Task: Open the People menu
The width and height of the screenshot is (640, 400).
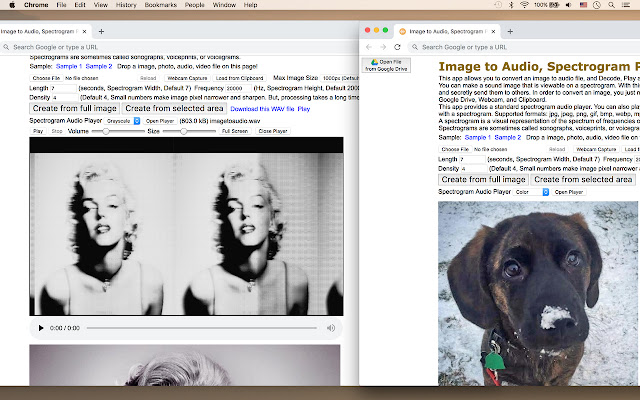Action: click(194, 5)
